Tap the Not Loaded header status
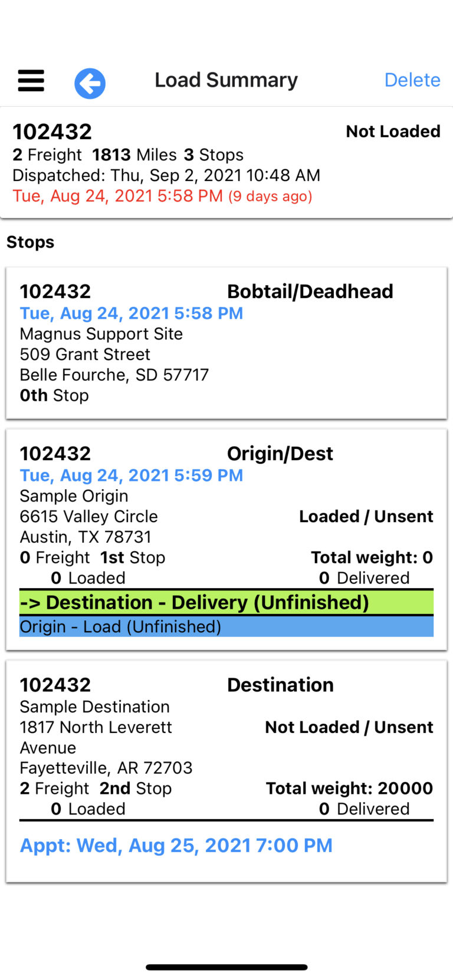453x980 pixels. coord(393,131)
